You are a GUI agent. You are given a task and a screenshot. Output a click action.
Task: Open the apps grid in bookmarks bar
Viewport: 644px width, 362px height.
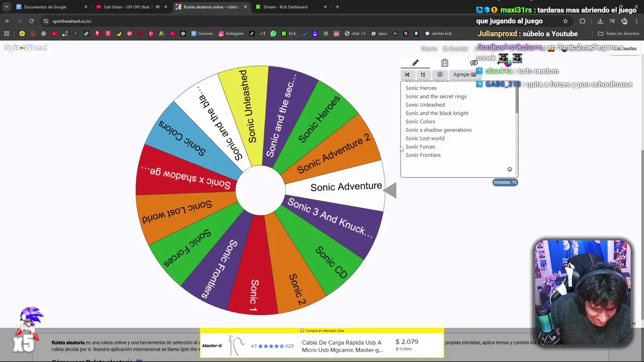(x=7, y=34)
